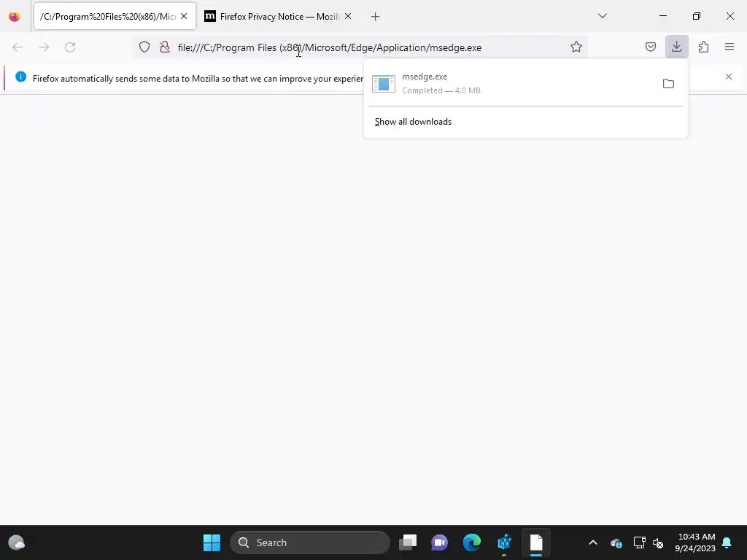
Task: Click the white document taskbar app icon
Action: tap(536, 542)
